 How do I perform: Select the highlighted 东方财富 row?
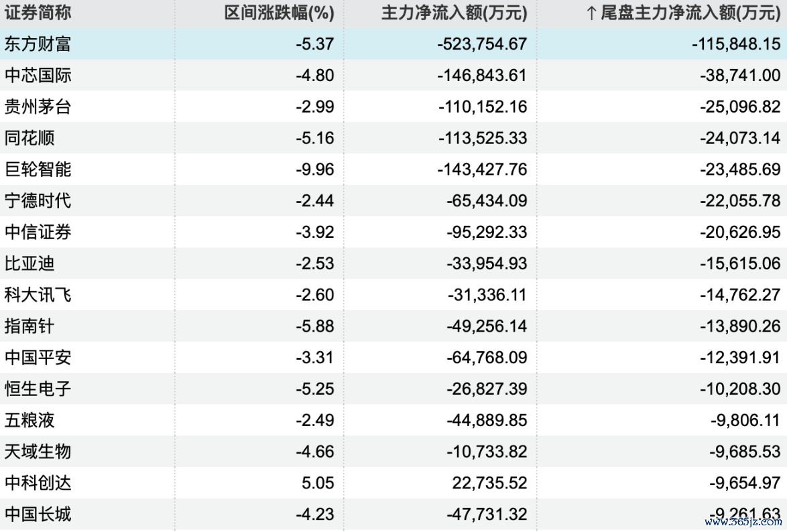tap(393, 44)
